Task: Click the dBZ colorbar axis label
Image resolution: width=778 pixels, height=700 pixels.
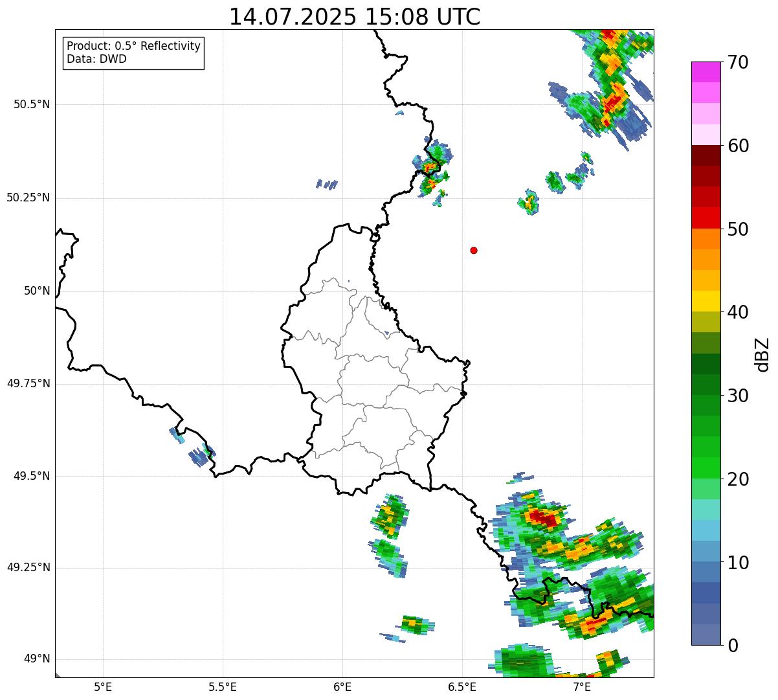Action: click(762, 354)
